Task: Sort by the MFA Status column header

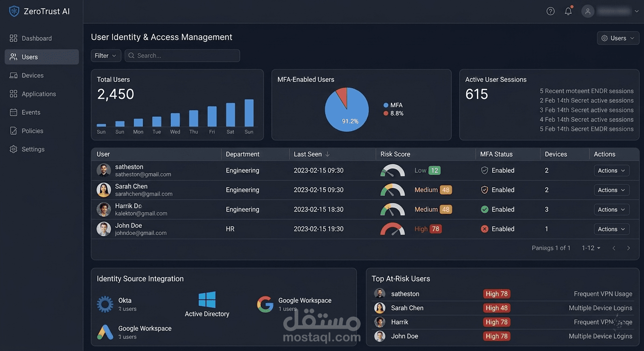Action: pos(497,154)
